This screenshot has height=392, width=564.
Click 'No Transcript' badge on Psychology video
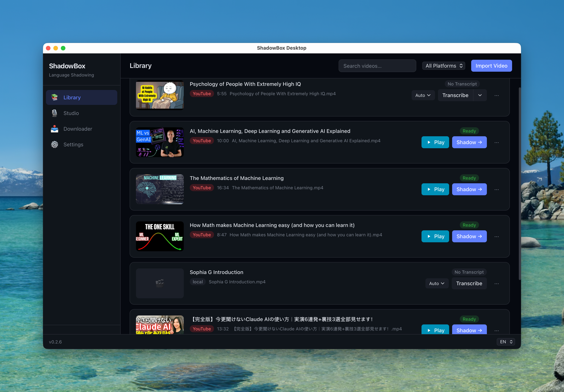point(462,84)
